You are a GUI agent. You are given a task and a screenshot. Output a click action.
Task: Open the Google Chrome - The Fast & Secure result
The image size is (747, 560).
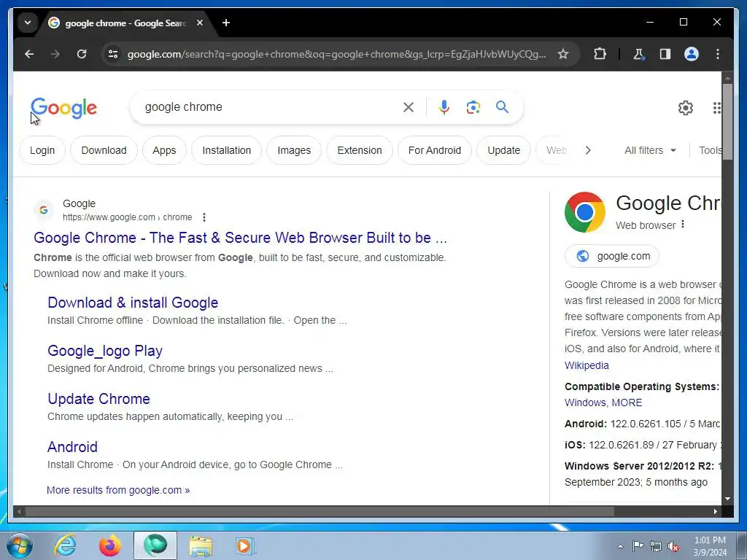coord(240,238)
